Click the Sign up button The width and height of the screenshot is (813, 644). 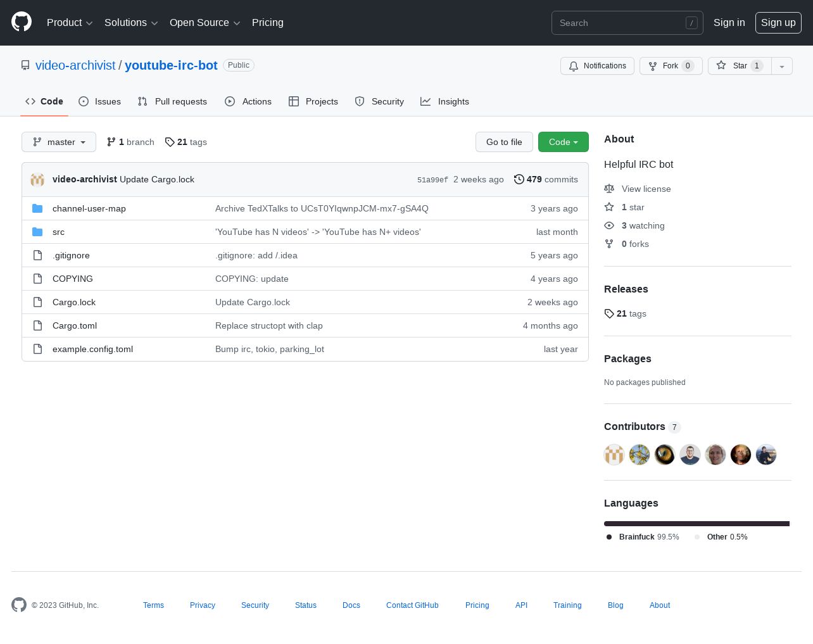point(778,23)
